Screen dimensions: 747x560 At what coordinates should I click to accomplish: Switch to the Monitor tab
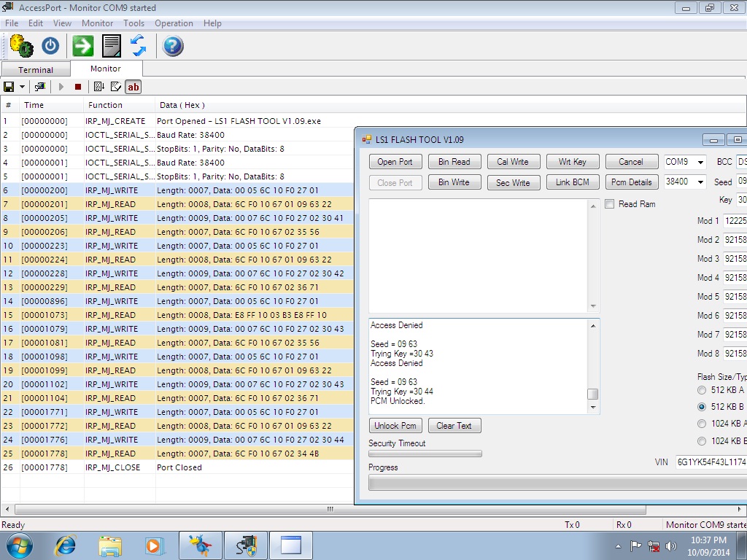coord(106,69)
